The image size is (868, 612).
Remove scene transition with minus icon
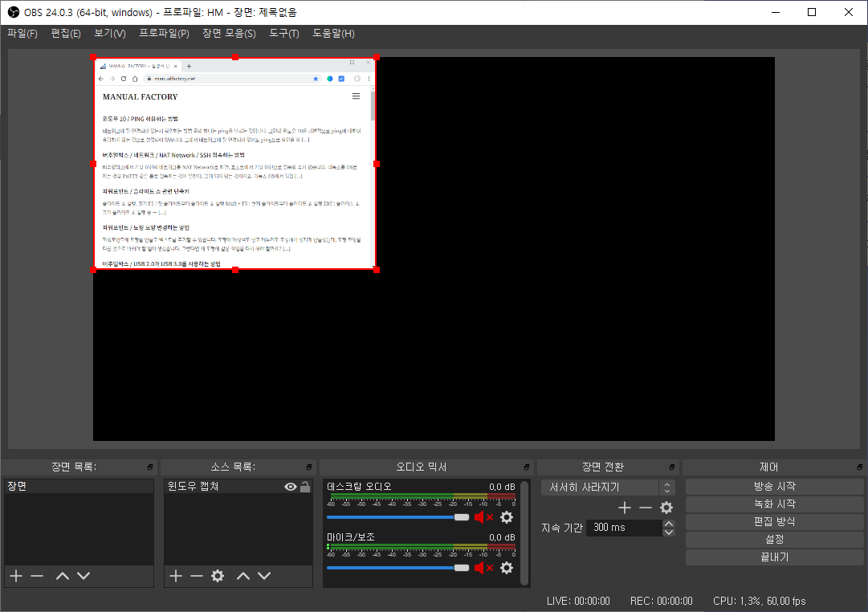[x=646, y=508]
